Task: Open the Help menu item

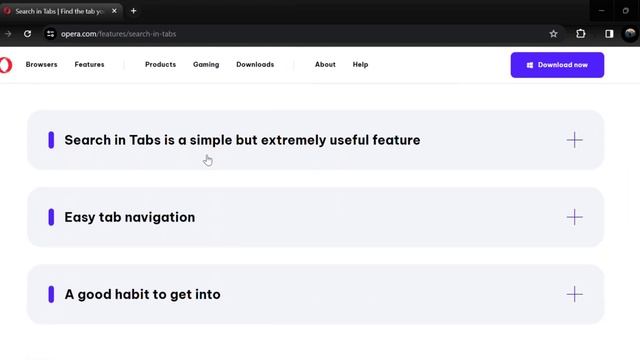Action: coord(360,64)
